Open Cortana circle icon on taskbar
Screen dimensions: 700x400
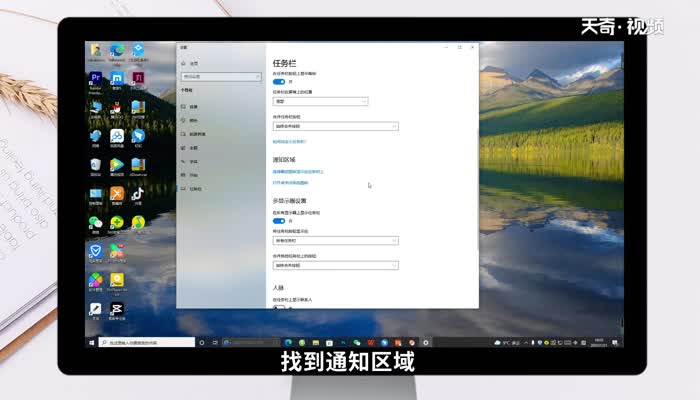coord(202,342)
